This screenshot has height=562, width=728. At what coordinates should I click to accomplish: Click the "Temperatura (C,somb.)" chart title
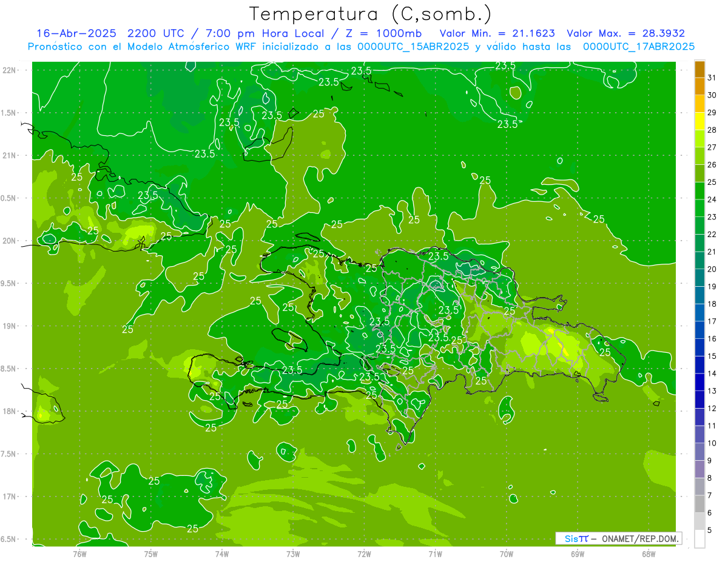coord(371,14)
